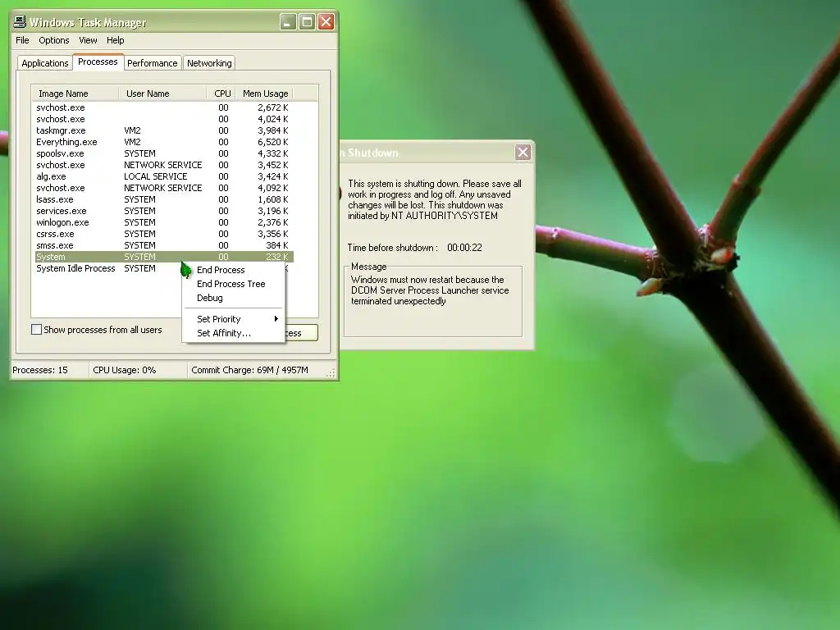Image resolution: width=840 pixels, height=630 pixels.
Task: Open the Options menu
Action: coord(53,40)
